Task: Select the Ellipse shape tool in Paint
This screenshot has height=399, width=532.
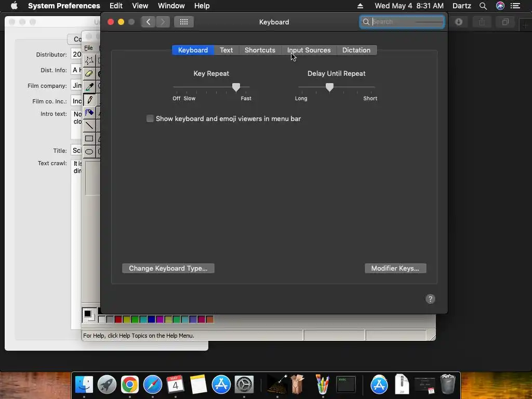Action: click(x=89, y=151)
